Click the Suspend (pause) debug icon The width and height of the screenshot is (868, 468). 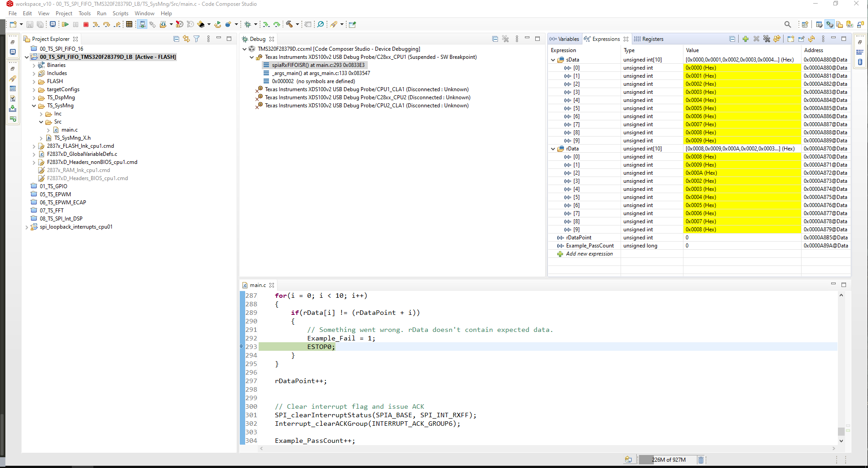pyautogui.click(x=76, y=24)
